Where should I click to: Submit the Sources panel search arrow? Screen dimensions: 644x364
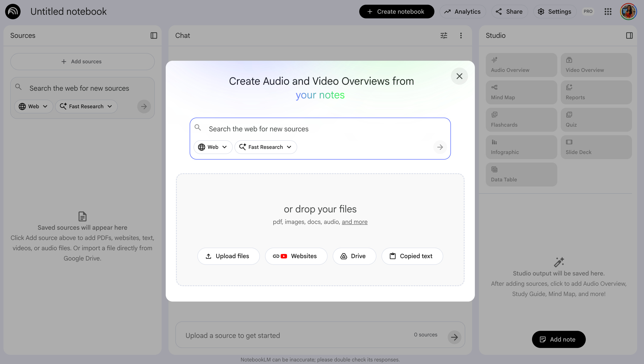[144, 107]
